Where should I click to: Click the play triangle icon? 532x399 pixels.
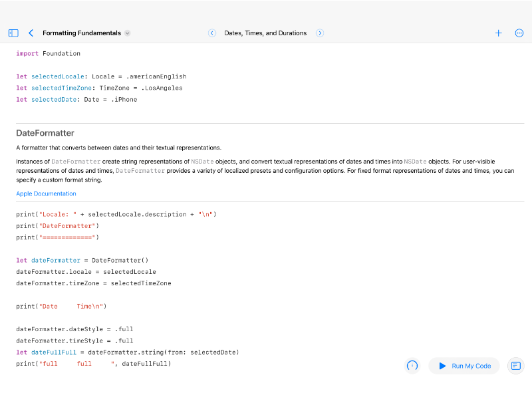tap(442, 366)
